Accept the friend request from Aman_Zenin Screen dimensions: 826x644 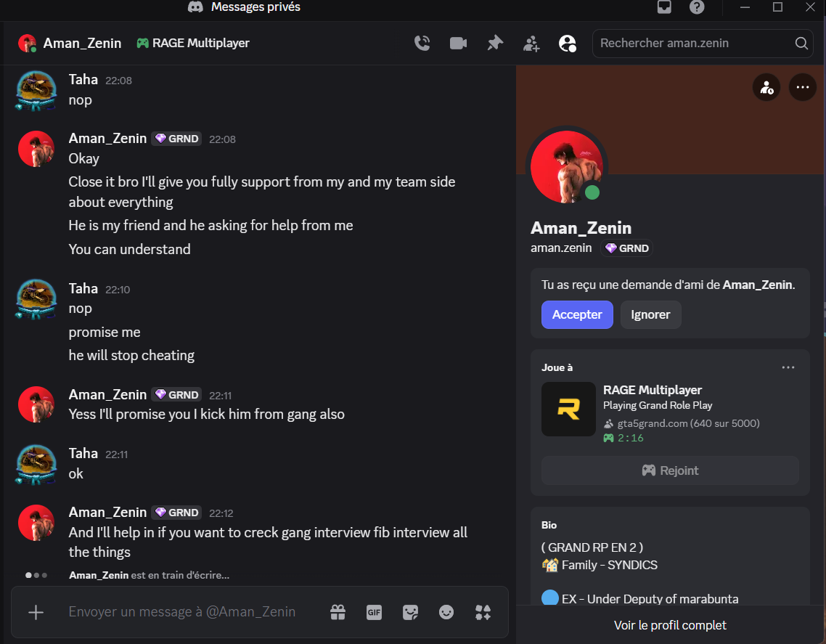point(577,314)
